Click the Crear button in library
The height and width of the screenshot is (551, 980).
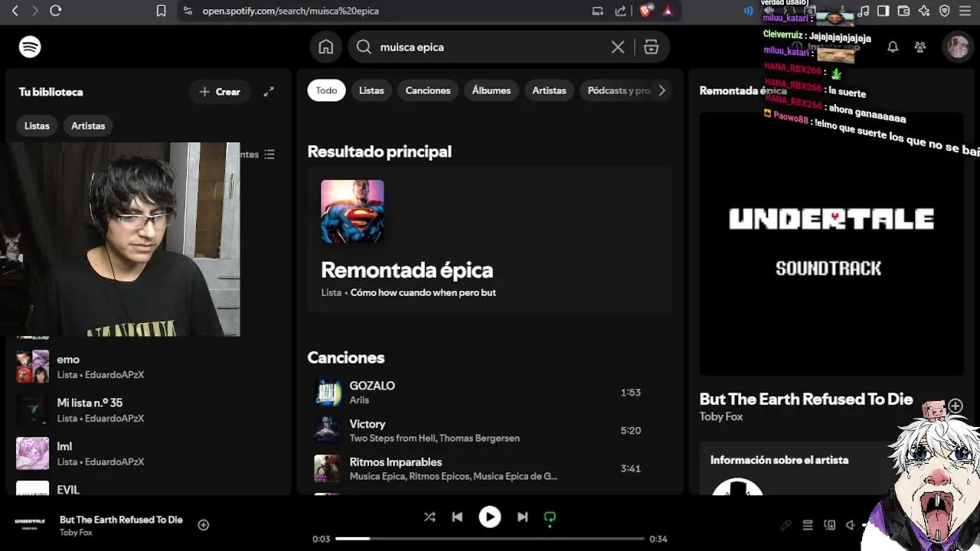click(220, 92)
